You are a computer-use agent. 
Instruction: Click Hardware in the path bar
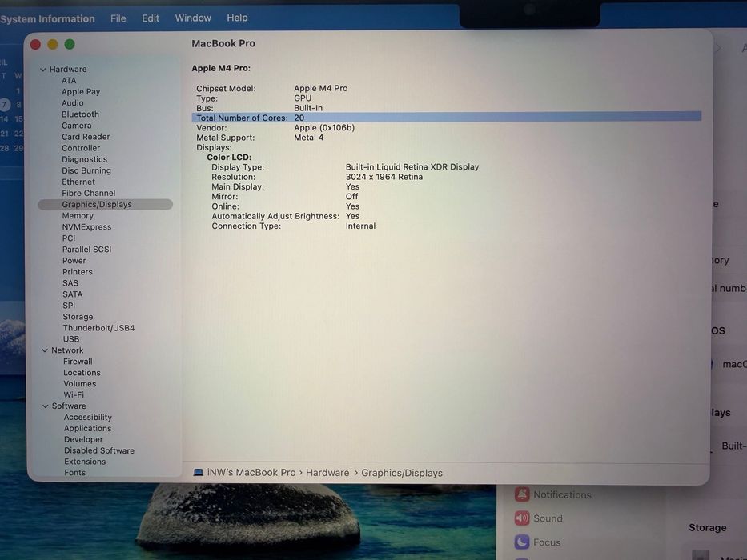[327, 472]
